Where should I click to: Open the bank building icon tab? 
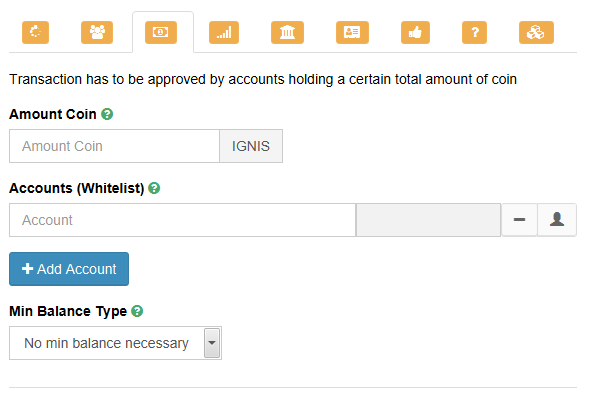[287, 32]
